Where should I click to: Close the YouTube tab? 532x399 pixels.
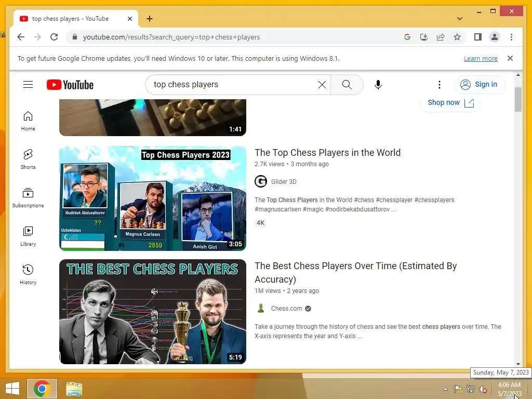[x=129, y=19]
